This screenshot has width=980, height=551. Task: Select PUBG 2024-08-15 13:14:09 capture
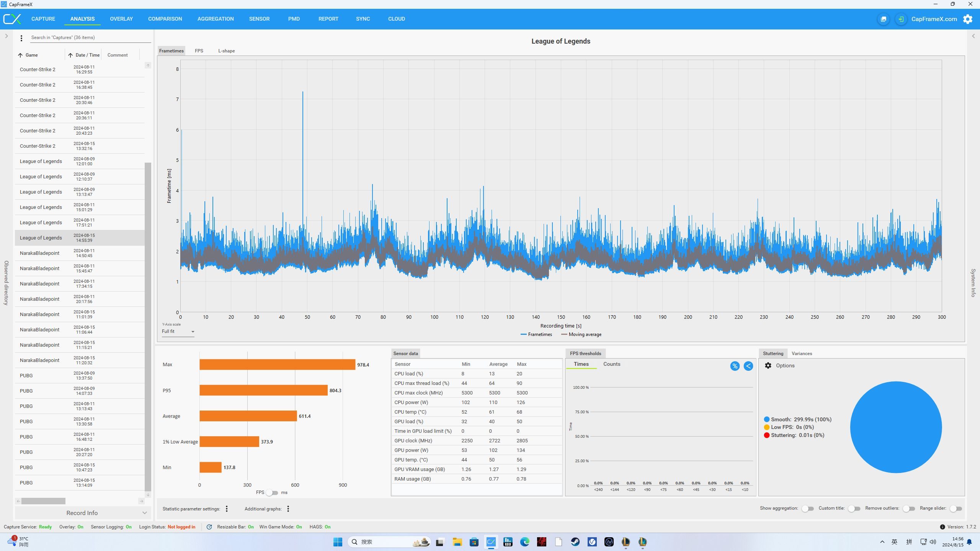tap(80, 483)
